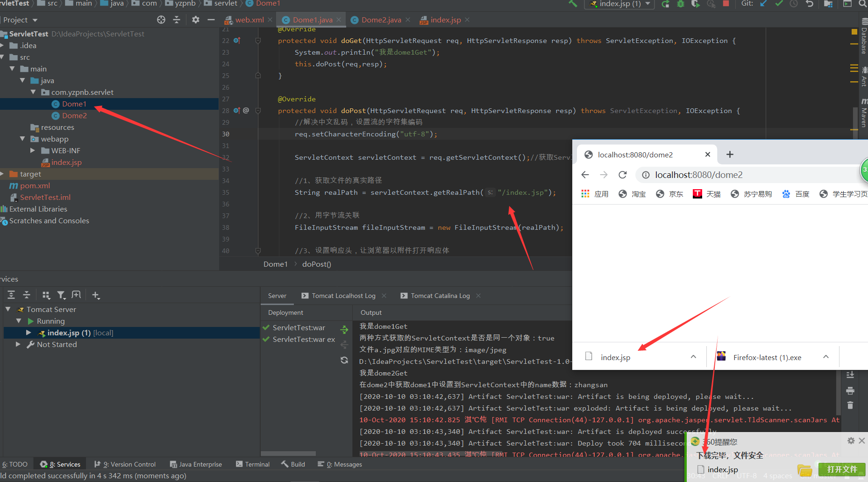Collapse the java folder in tree
Image resolution: width=868 pixels, height=482 pixels.
click(x=23, y=80)
